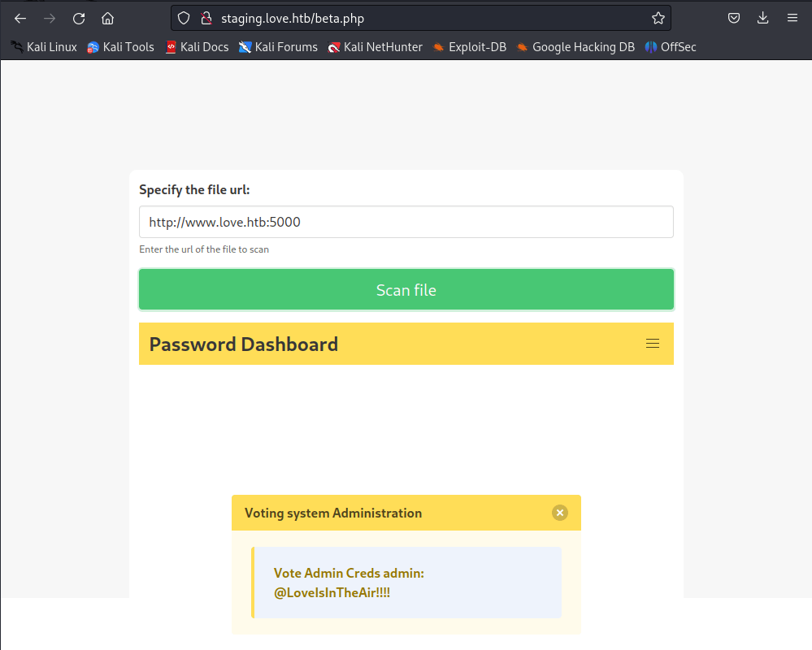Open the Firefox application menu

click(x=792, y=19)
